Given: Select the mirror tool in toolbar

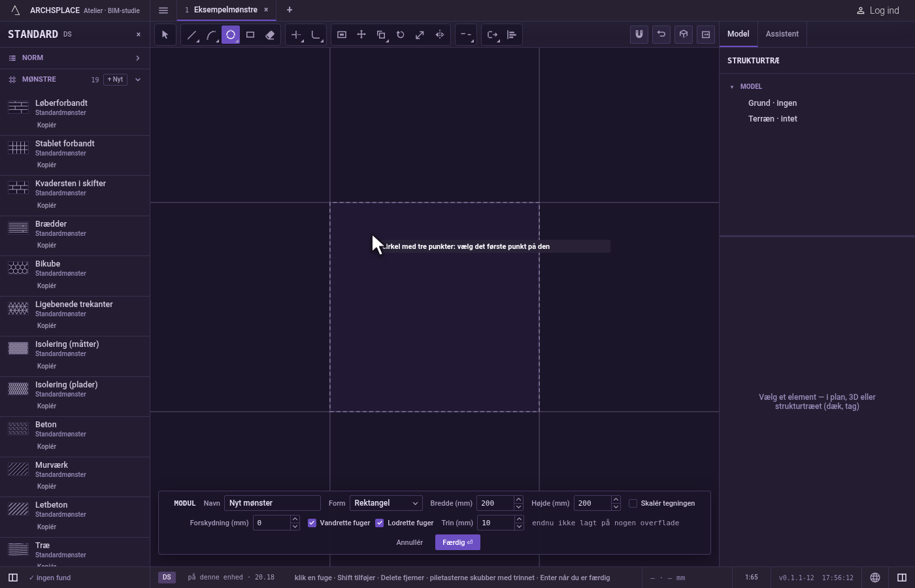Looking at the screenshot, I should click(440, 35).
